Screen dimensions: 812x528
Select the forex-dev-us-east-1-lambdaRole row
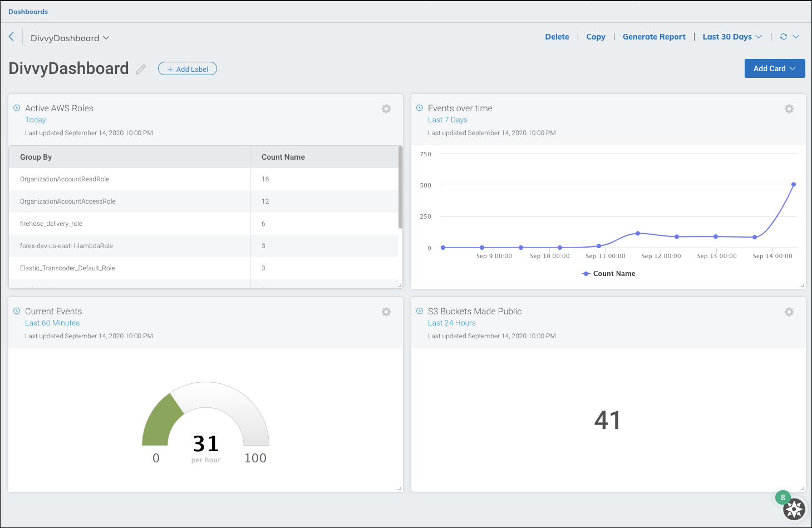pos(204,246)
